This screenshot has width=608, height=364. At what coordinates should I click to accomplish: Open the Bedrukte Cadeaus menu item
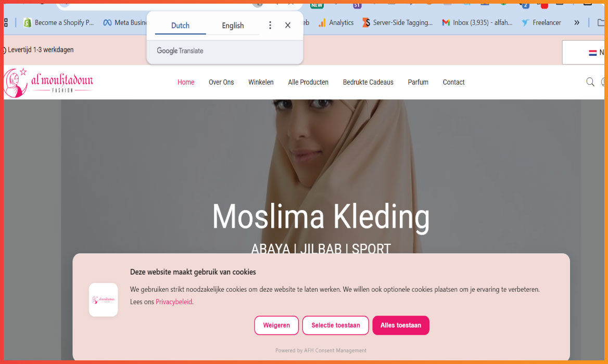[x=368, y=82]
